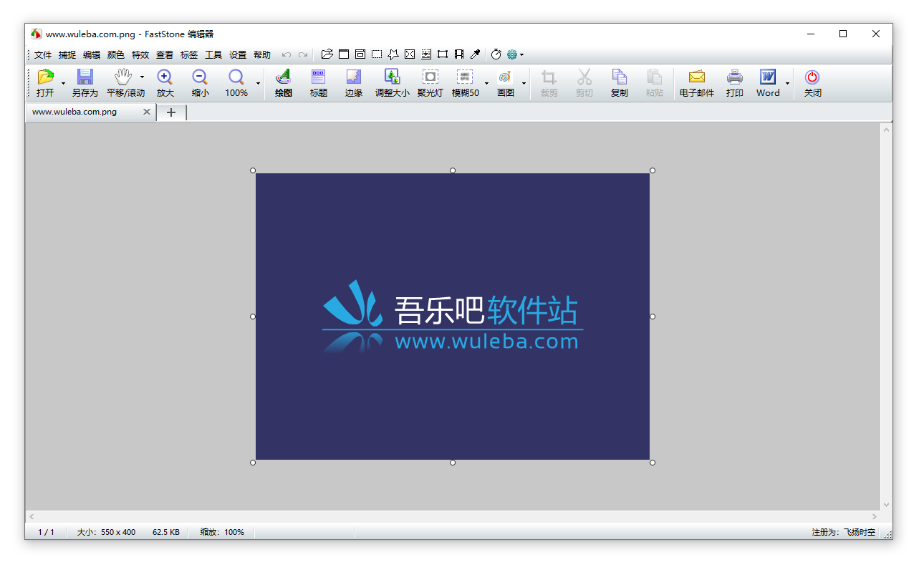Click the 缩小 zoom out magnifier
924x565 pixels.
(x=200, y=77)
